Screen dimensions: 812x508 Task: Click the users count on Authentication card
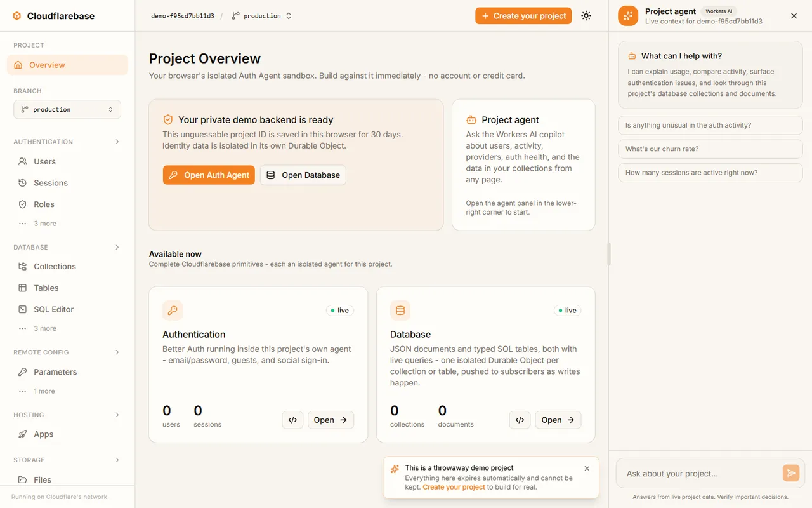[171, 416]
